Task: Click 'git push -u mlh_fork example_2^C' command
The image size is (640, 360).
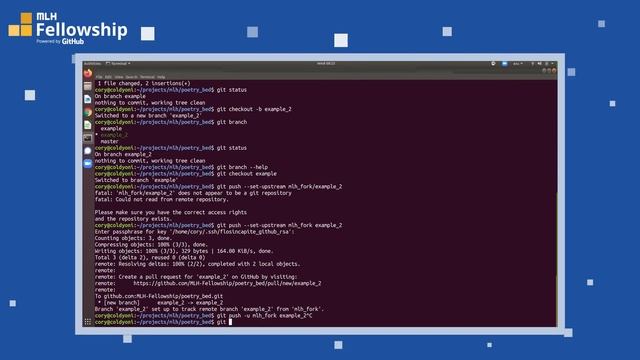Action: tap(264, 316)
